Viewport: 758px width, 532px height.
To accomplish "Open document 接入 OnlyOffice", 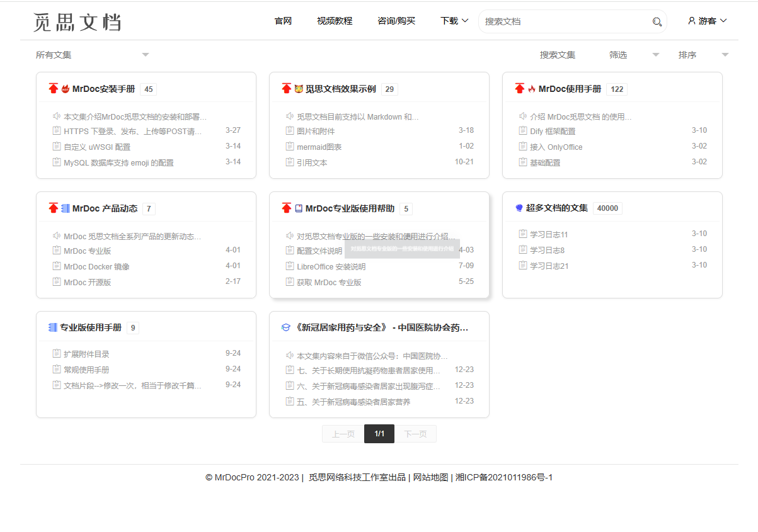I will (x=556, y=147).
